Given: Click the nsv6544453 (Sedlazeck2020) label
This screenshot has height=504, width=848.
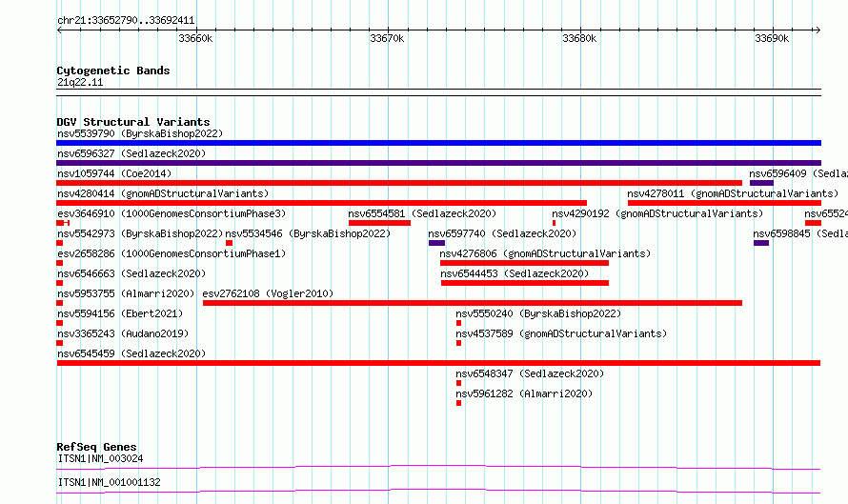Looking at the screenshot, I should click(515, 273).
